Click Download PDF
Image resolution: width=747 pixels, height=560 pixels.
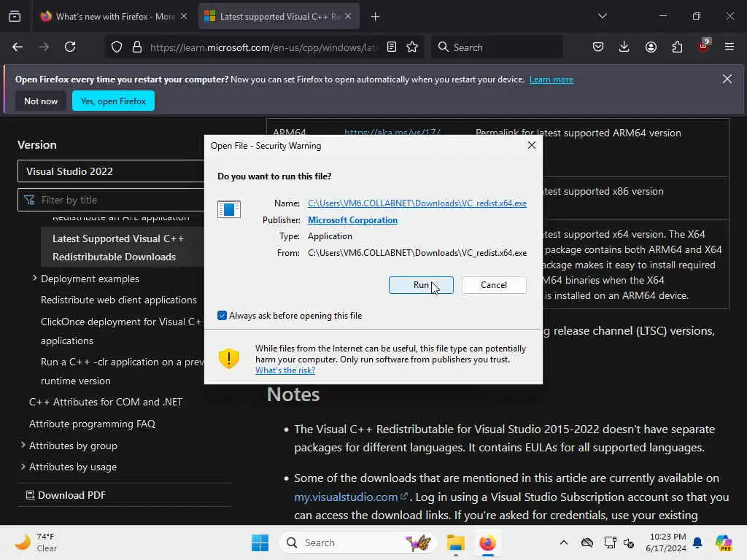coord(66,495)
